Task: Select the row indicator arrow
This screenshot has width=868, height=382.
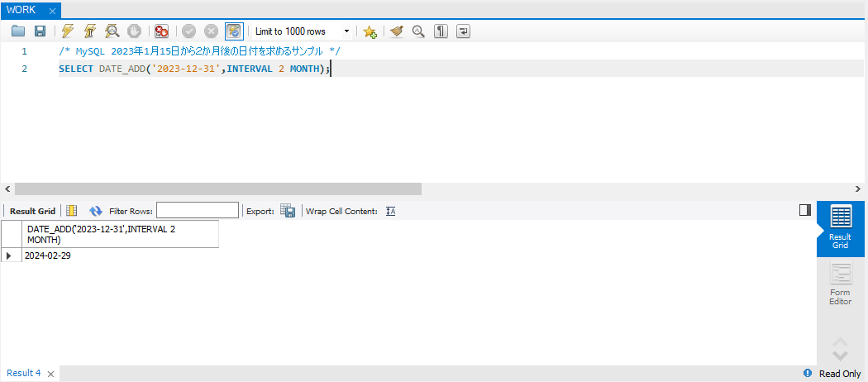Action: coord(9,255)
